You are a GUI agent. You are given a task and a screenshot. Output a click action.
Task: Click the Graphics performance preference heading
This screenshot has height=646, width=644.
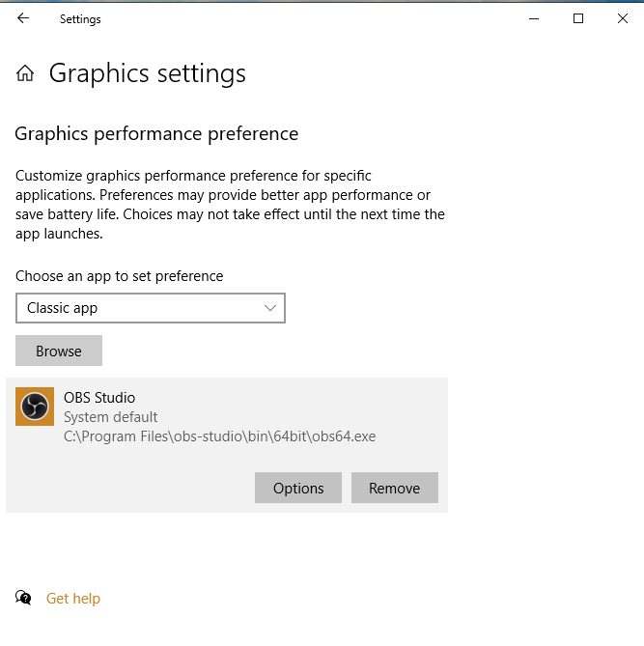click(156, 133)
